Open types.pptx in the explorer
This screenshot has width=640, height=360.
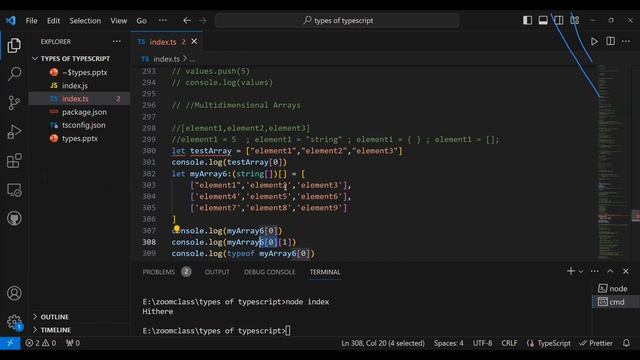[x=80, y=138]
